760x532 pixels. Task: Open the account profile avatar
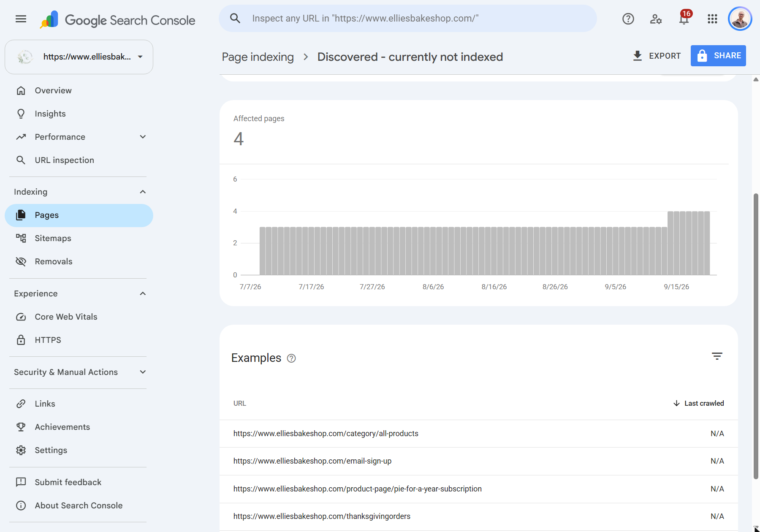point(740,19)
